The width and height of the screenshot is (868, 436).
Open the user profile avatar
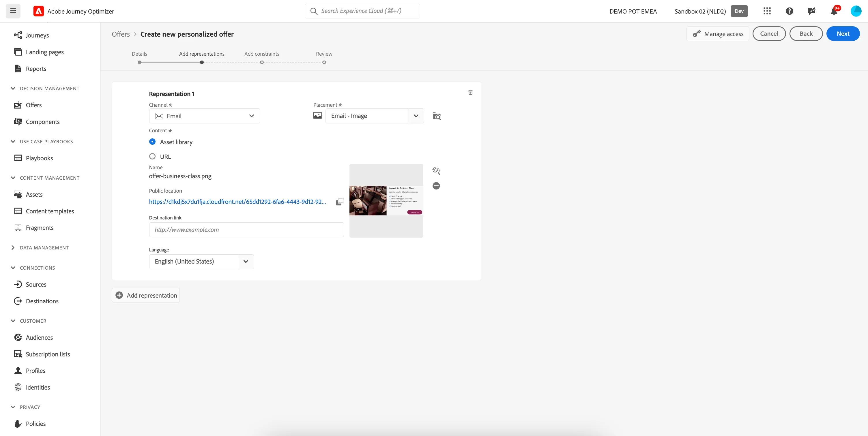click(856, 11)
